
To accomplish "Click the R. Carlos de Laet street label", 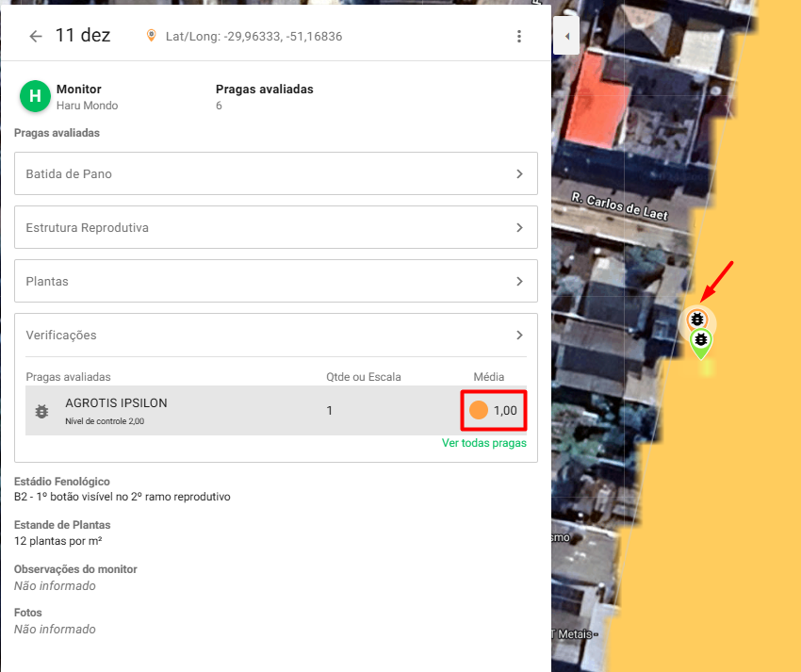I will pos(619,206).
